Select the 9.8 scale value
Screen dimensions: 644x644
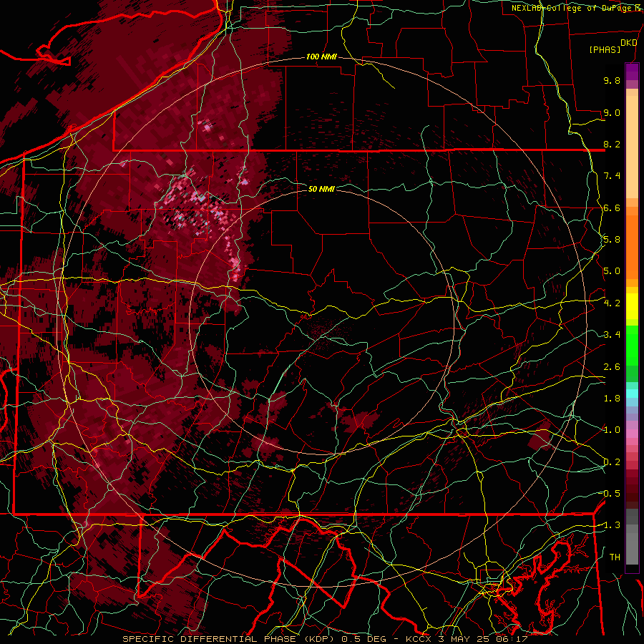click(x=612, y=80)
